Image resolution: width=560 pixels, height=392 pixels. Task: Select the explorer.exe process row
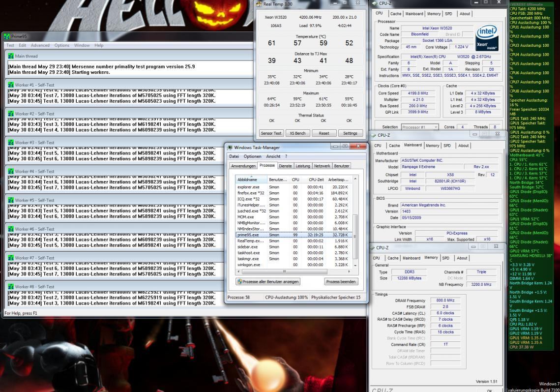[294, 187]
